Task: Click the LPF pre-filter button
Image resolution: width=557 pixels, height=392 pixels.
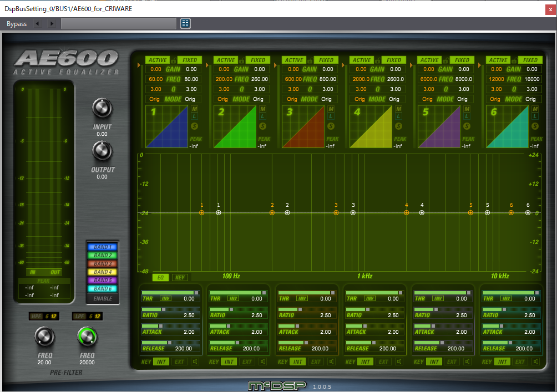Action: pos(80,316)
